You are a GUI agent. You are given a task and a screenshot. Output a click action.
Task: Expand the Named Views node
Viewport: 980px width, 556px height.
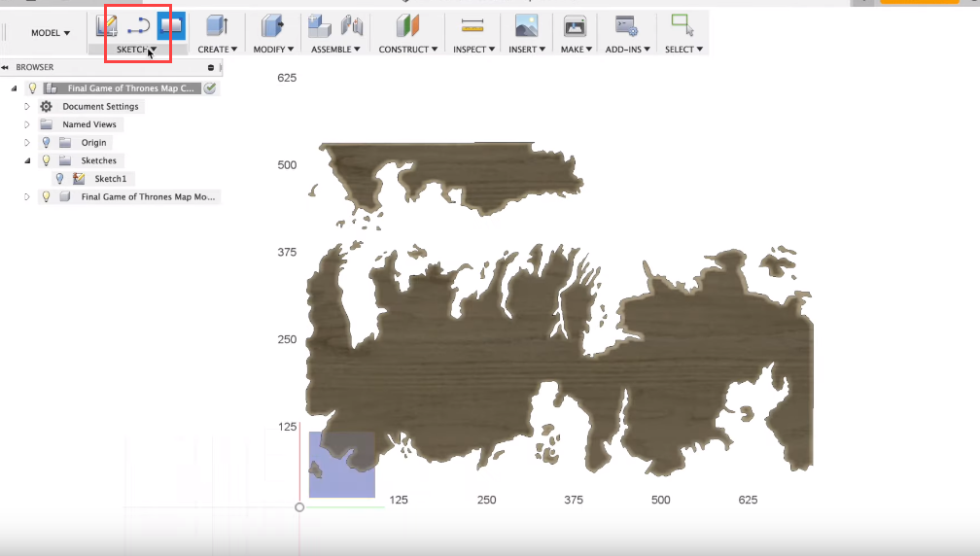click(x=27, y=124)
